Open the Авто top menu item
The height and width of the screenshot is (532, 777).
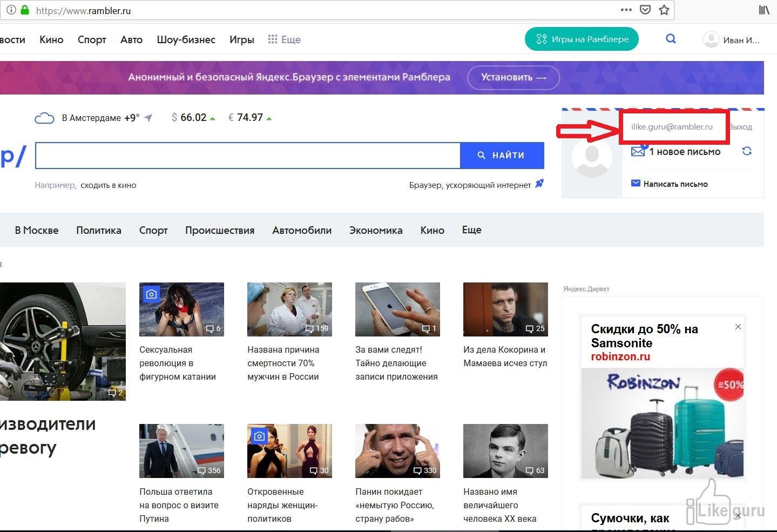131,39
